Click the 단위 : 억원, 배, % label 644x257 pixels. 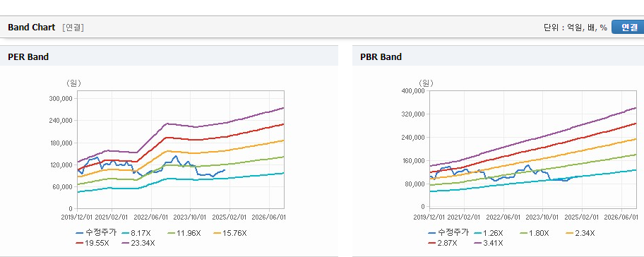[575, 28]
